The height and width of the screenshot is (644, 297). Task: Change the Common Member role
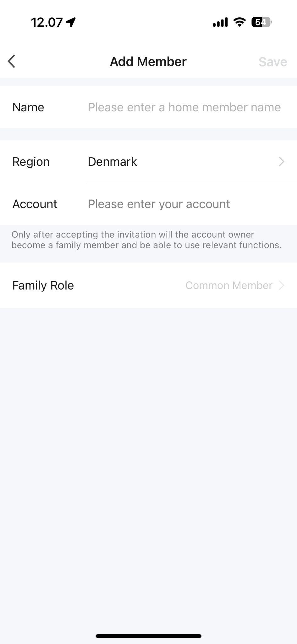click(x=229, y=285)
